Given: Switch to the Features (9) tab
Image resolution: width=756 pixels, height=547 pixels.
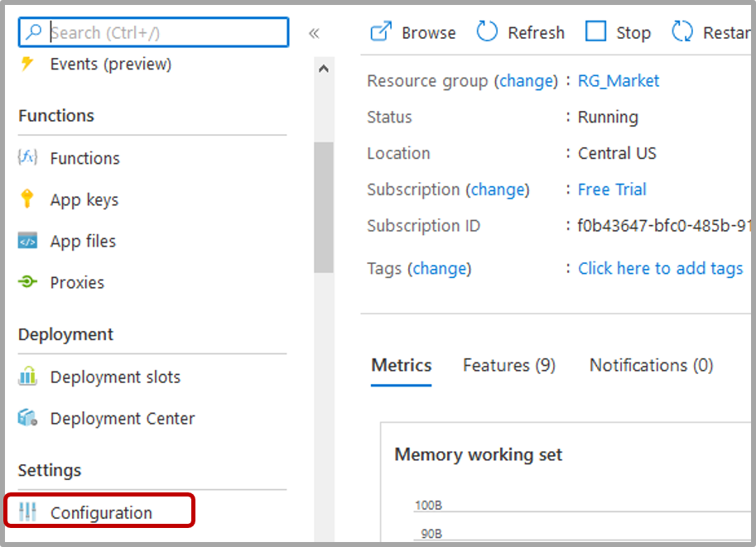Looking at the screenshot, I should tap(508, 365).
